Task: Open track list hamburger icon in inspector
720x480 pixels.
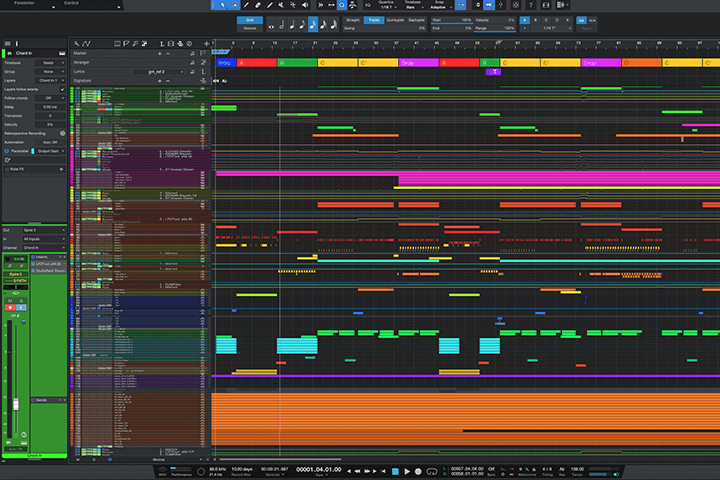Action: click(x=7, y=43)
